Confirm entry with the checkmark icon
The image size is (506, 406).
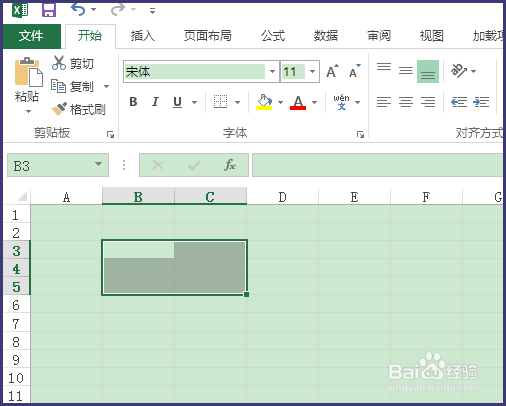[x=194, y=165]
